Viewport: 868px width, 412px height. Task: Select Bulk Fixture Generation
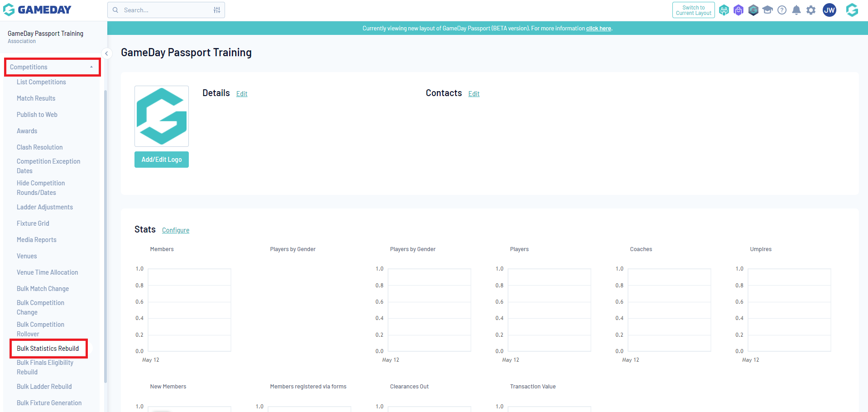49,403
